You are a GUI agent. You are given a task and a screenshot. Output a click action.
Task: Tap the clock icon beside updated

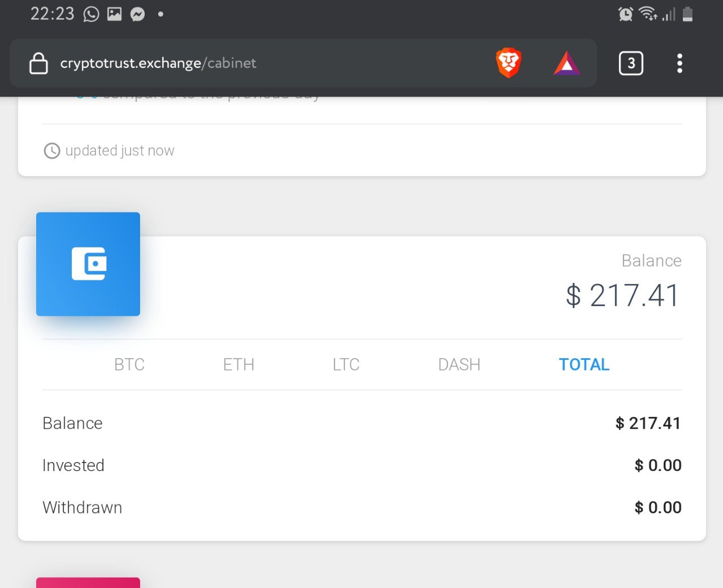[x=52, y=151]
